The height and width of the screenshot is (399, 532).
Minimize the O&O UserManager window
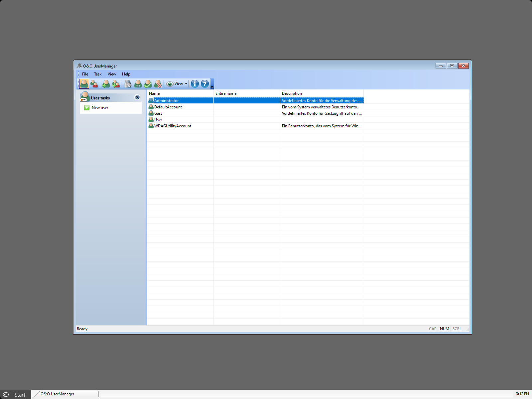pos(441,66)
